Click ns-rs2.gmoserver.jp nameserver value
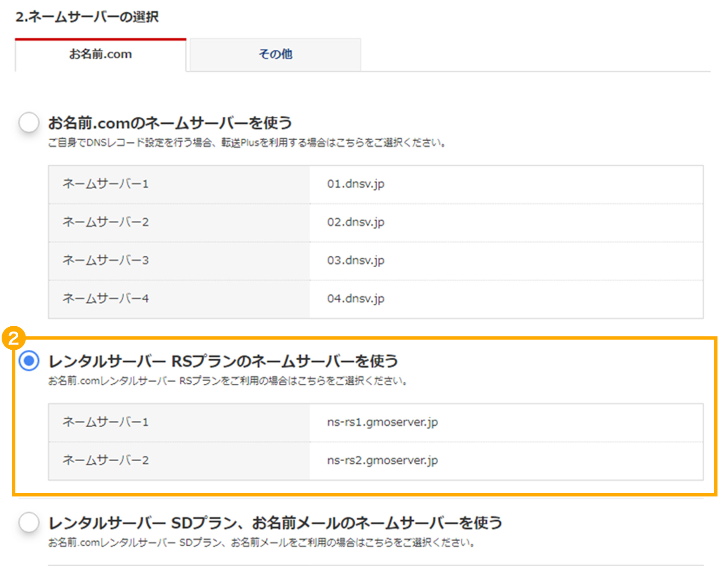The image size is (728, 566). 383,460
